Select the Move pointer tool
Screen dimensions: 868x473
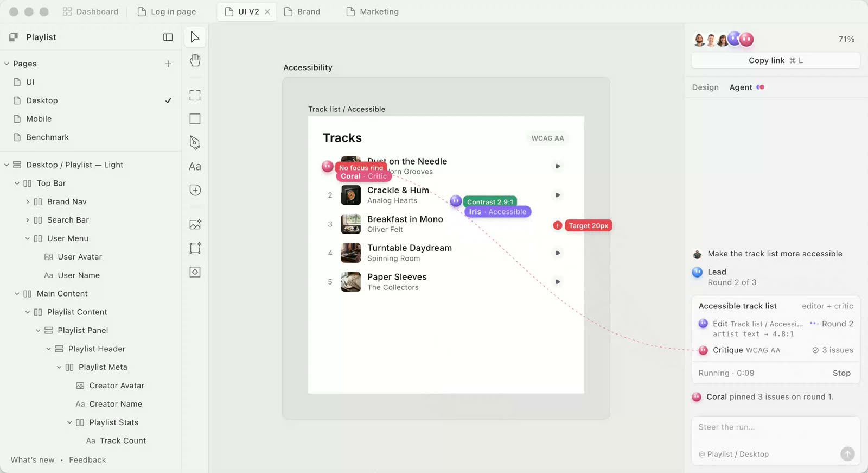point(195,37)
